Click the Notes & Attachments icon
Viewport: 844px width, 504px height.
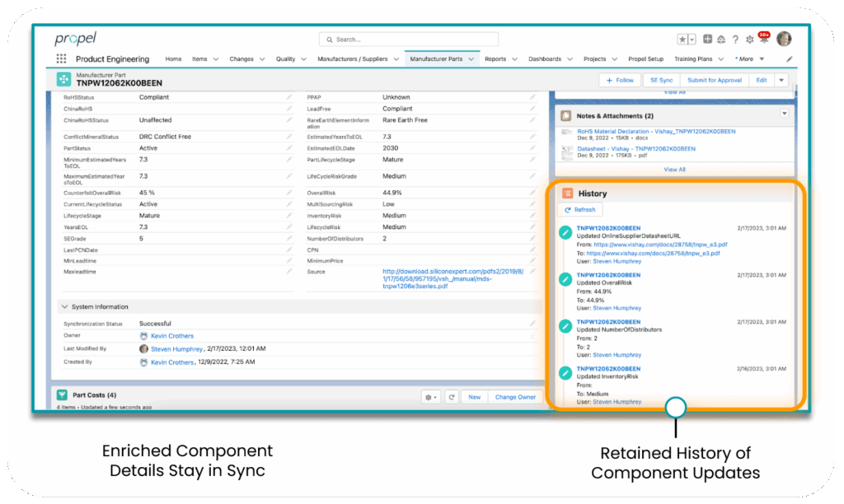(565, 115)
